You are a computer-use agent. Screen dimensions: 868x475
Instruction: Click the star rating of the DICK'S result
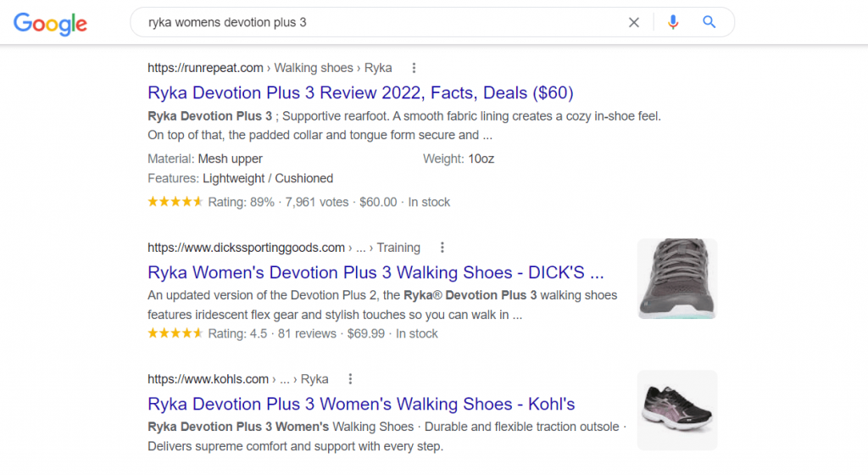click(175, 332)
